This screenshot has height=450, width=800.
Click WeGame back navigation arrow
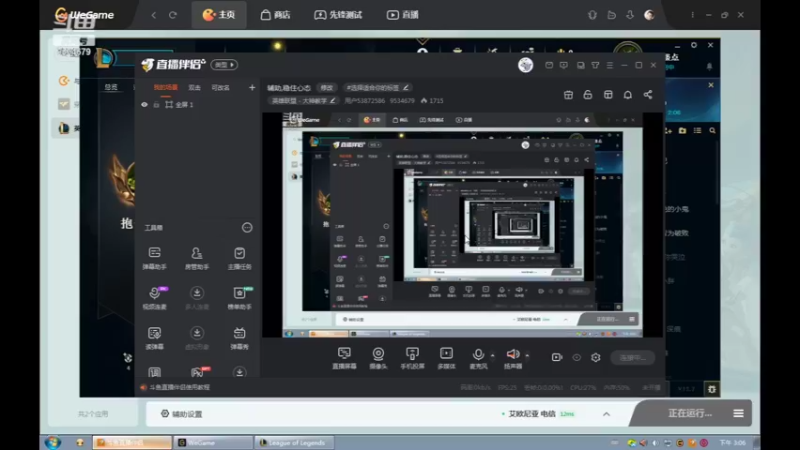[154, 15]
